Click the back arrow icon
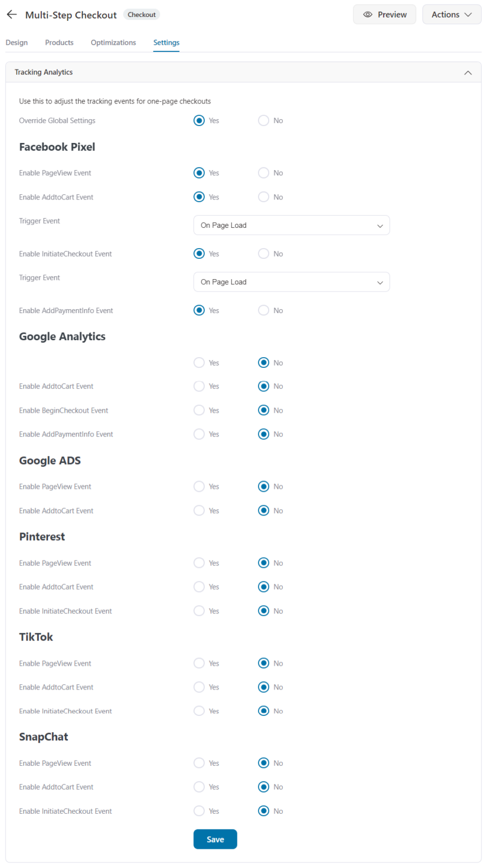Screen dimensions: 487x868 click(x=11, y=14)
